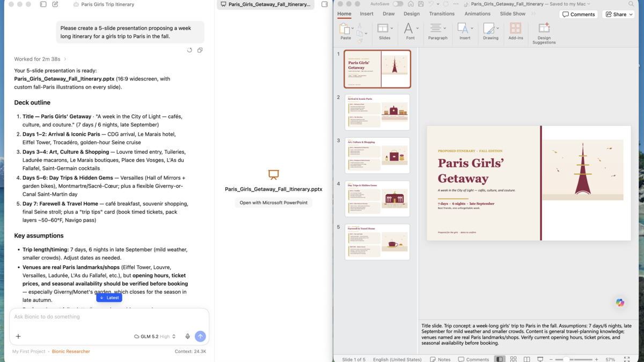The width and height of the screenshot is (644, 362).
Task: Click Undo arrow in PowerPoint title bar
Action: [430, 4]
